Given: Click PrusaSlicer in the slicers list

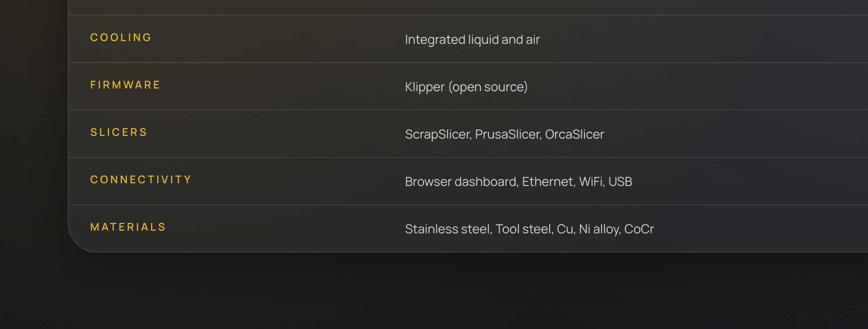Looking at the screenshot, I should [507, 135].
